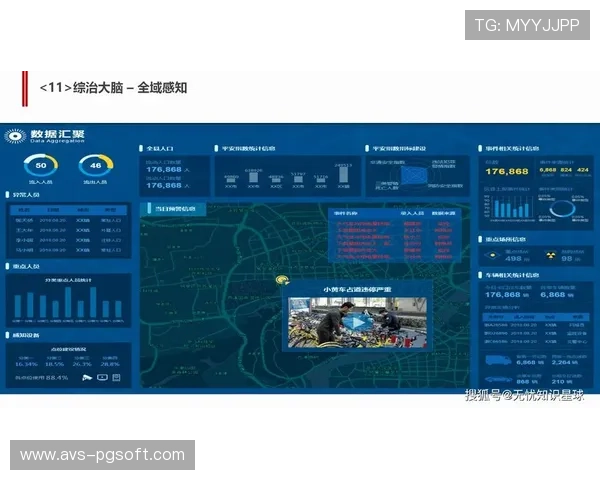
Task: Click the 210 vehicle value
Action: (558, 382)
